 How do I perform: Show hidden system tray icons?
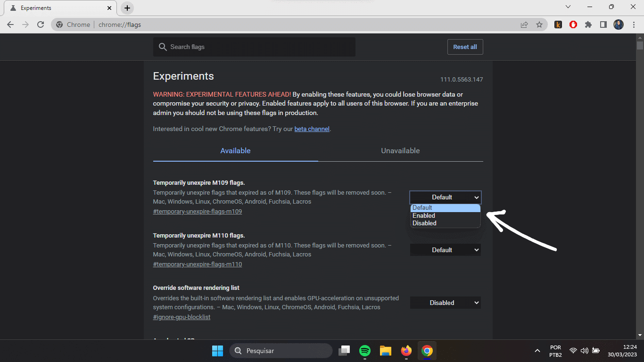[537, 351]
